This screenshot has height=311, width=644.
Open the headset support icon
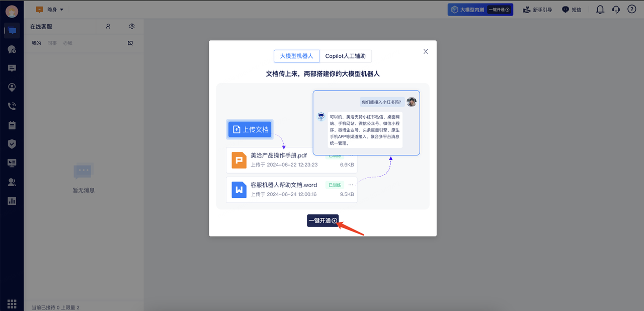coord(616,10)
